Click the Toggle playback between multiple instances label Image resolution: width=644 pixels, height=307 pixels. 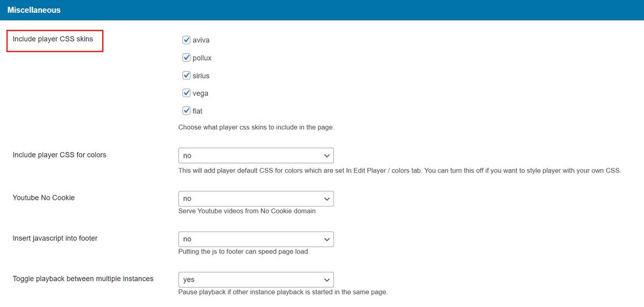(x=83, y=279)
